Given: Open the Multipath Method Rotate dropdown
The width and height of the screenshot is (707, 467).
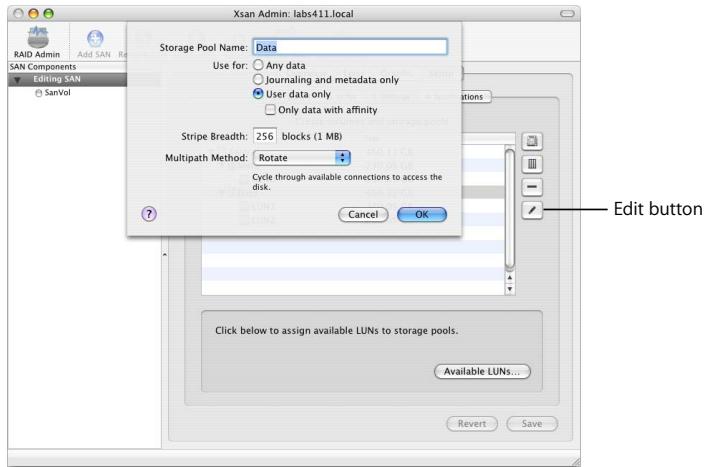Looking at the screenshot, I should pyautogui.click(x=302, y=158).
